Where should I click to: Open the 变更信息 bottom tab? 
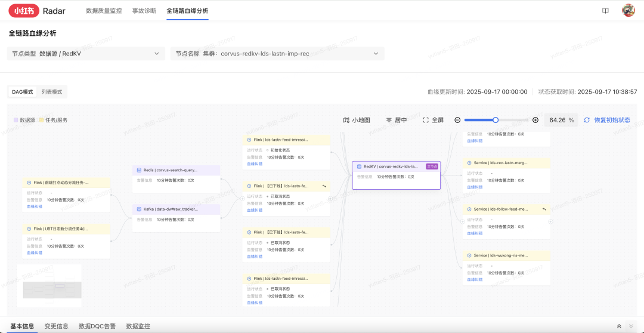(x=56, y=326)
